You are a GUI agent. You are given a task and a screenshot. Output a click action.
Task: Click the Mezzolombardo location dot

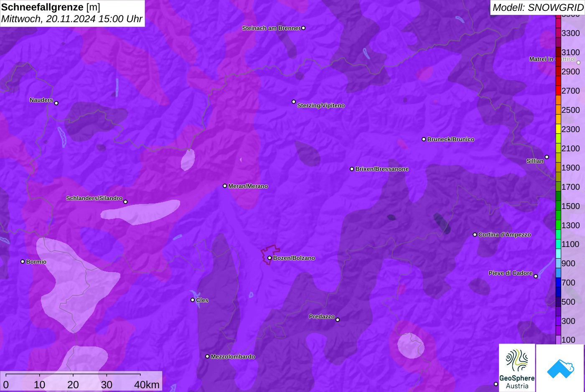207,356
